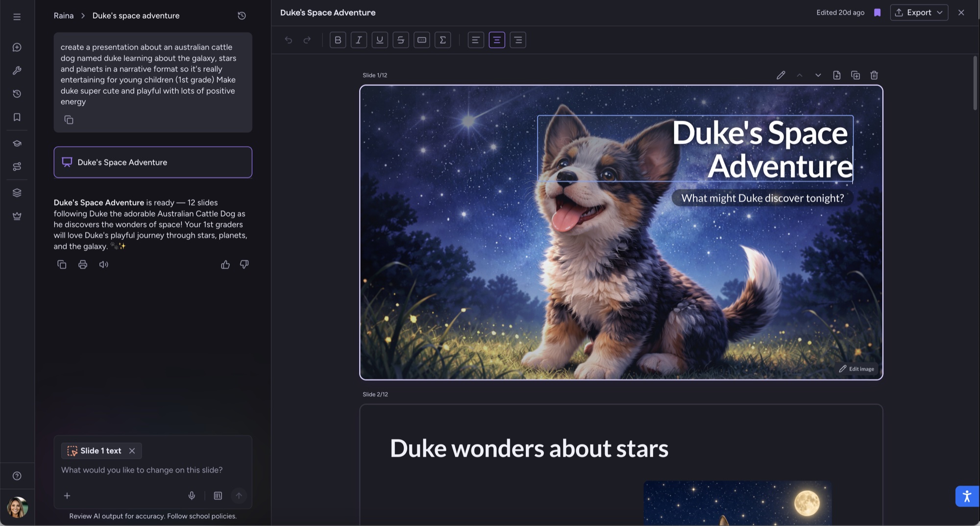Open graduation cap icon in sidebar
Screen dimensions: 980x526
(x=17, y=143)
